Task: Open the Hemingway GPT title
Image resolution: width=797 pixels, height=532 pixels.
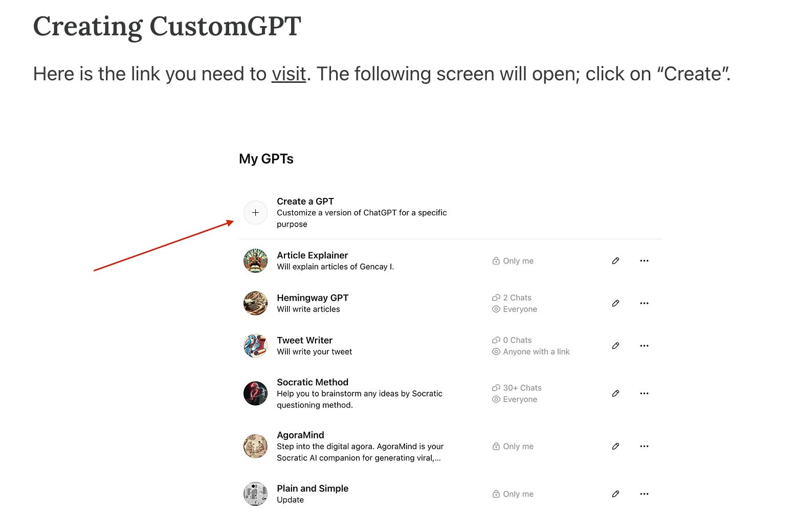Action: 313,298
